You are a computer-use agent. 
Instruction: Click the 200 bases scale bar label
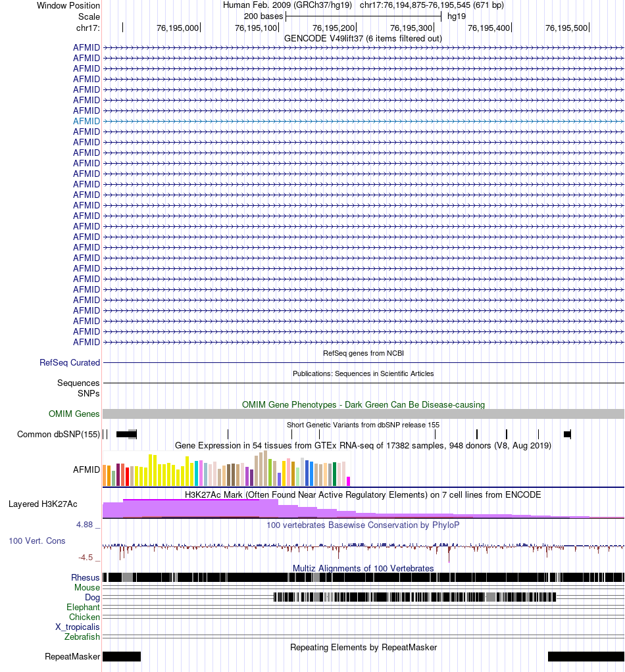[x=263, y=16]
